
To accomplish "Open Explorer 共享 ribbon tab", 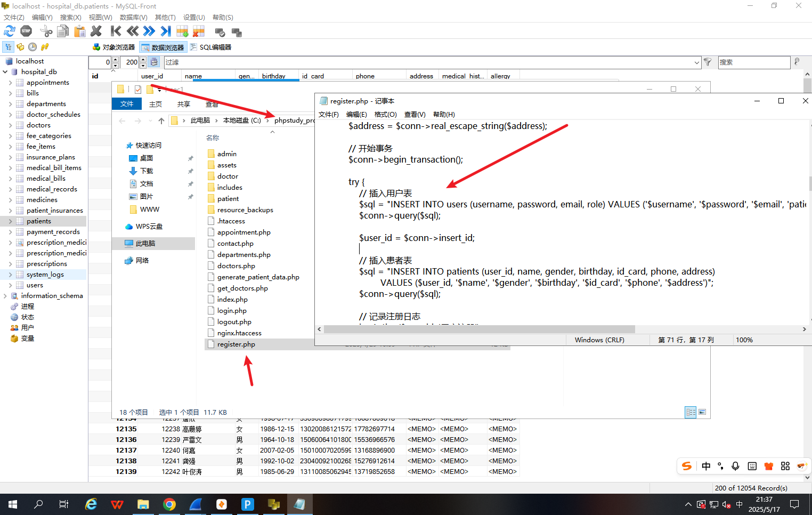I will (184, 104).
